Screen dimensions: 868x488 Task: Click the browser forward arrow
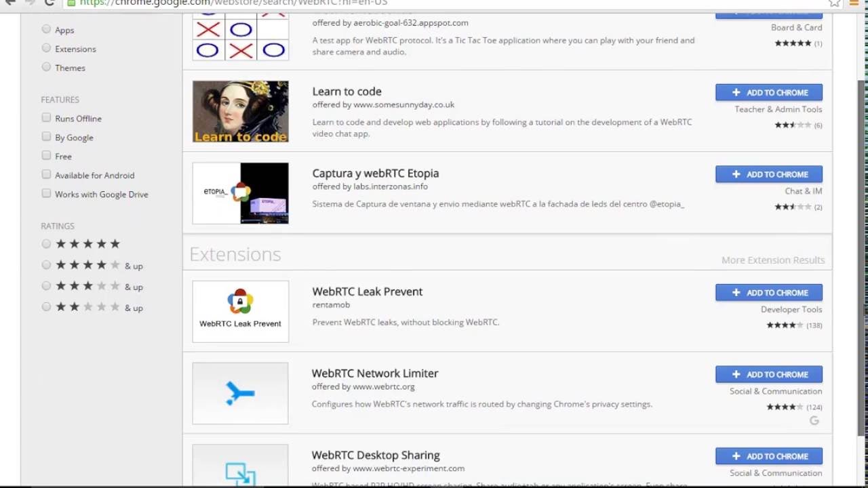29,3
